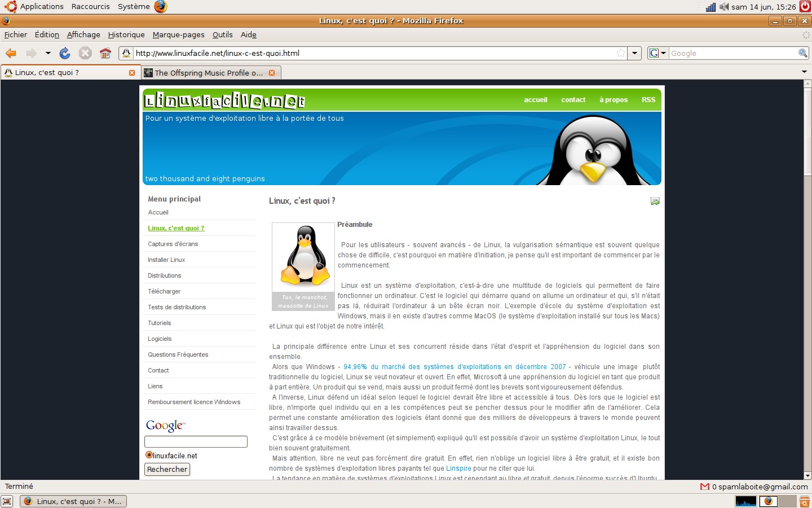The height and width of the screenshot is (508, 812).
Task: Open Distributions in sidebar menu
Action: pyautogui.click(x=165, y=275)
